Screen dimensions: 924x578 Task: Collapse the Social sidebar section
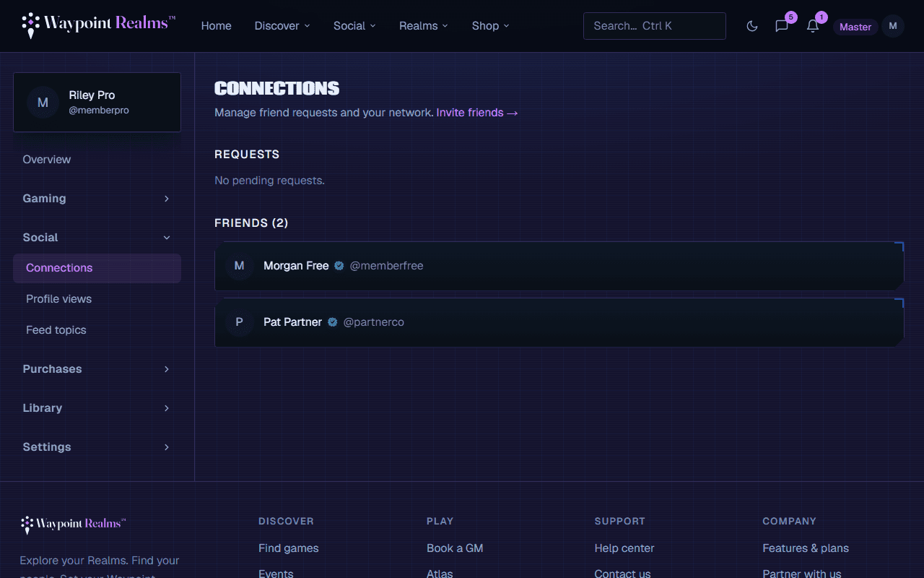click(97, 238)
